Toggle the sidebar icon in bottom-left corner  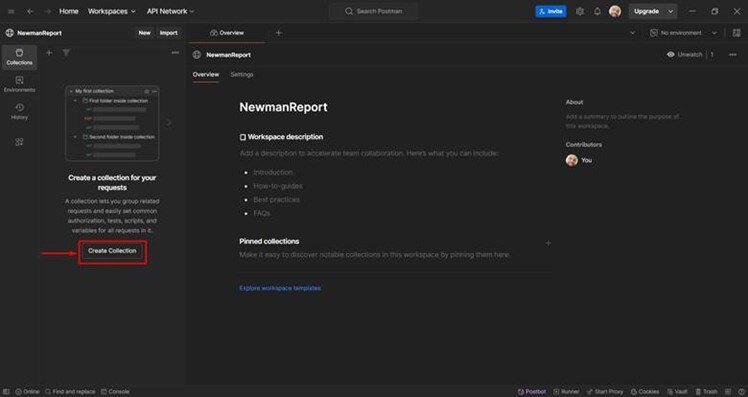tap(6, 391)
